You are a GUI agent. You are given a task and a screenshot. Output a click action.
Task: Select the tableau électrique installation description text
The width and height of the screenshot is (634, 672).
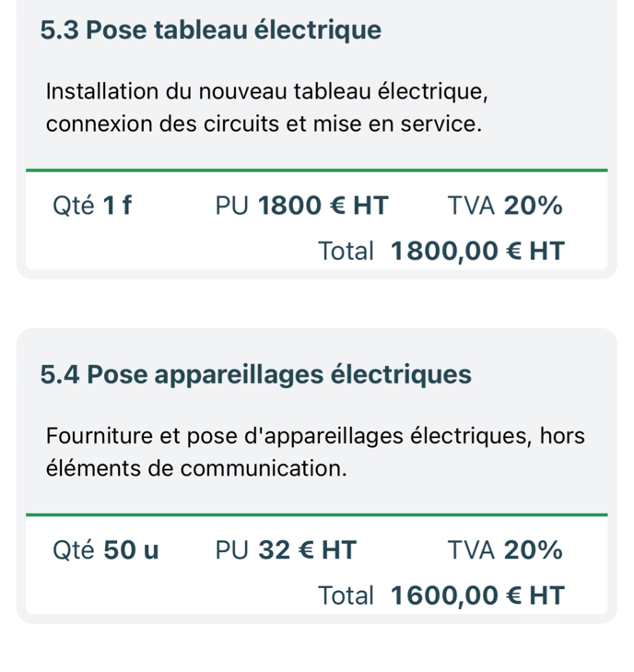(x=267, y=108)
